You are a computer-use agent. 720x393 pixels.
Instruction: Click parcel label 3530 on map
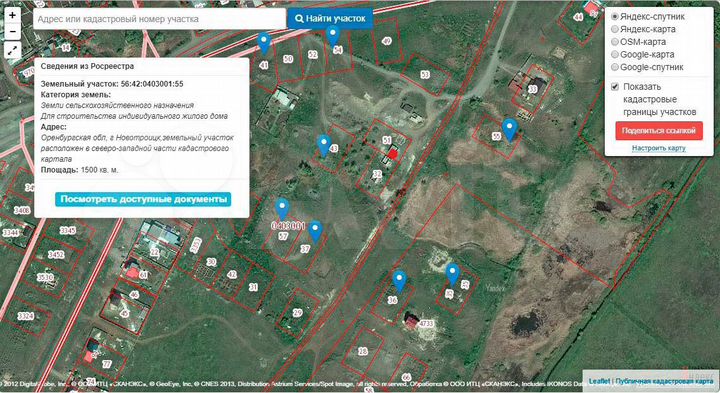pos(45,277)
